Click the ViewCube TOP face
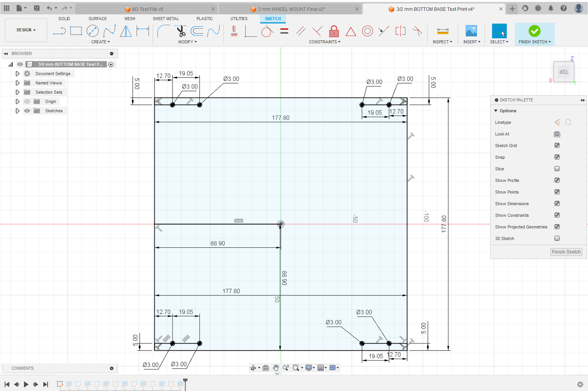Screen dimensions: 588x391 (564, 72)
